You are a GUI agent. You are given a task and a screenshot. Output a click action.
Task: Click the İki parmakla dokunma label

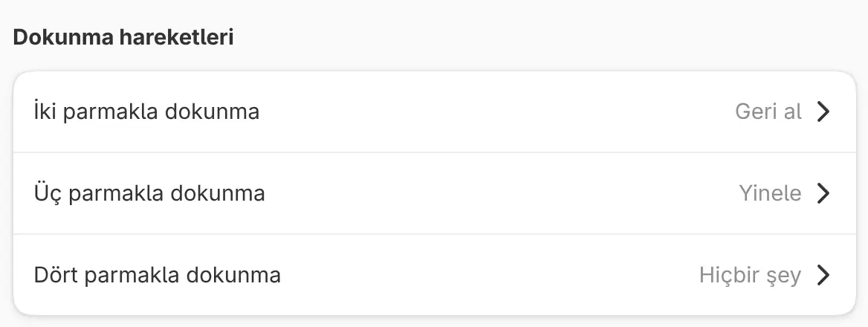pos(146,111)
